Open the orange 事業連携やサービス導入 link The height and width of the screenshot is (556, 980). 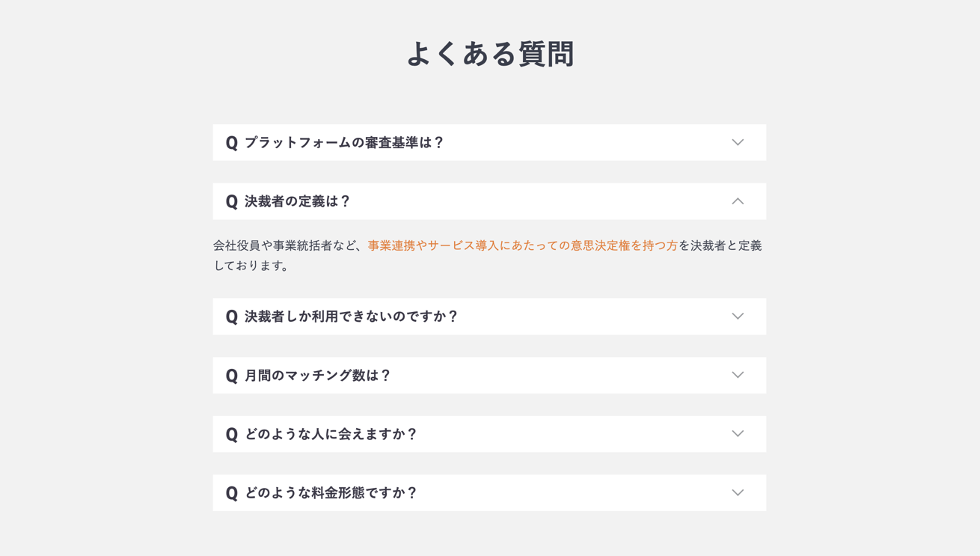pyautogui.click(x=524, y=245)
